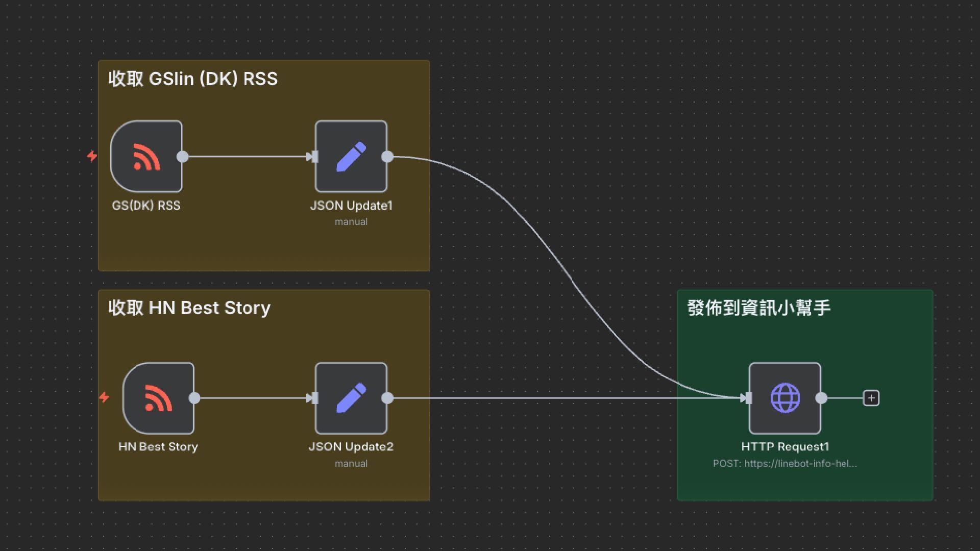Select the sticky note titled 收取 GSlin (DK) RSS
980x551 pixels.
point(193,79)
